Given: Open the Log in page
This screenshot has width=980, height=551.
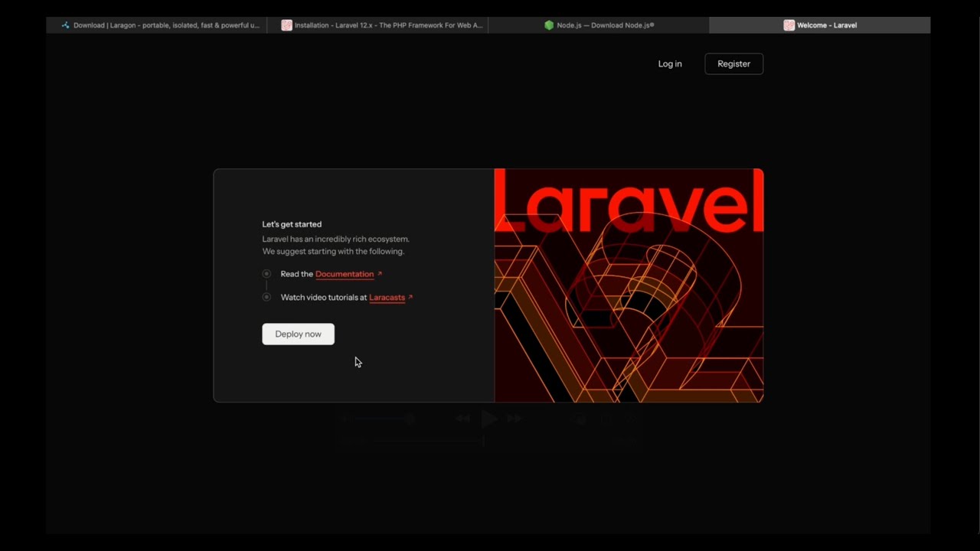Looking at the screenshot, I should coord(670,64).
